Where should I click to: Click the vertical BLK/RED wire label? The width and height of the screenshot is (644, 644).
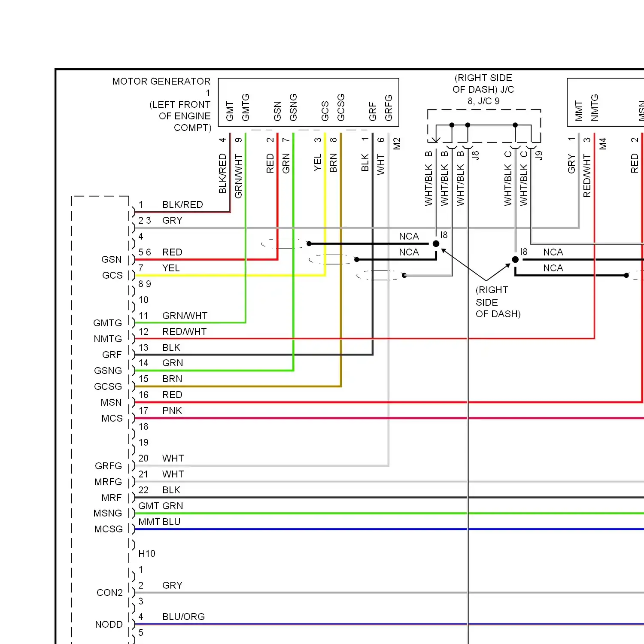point(222,173)
